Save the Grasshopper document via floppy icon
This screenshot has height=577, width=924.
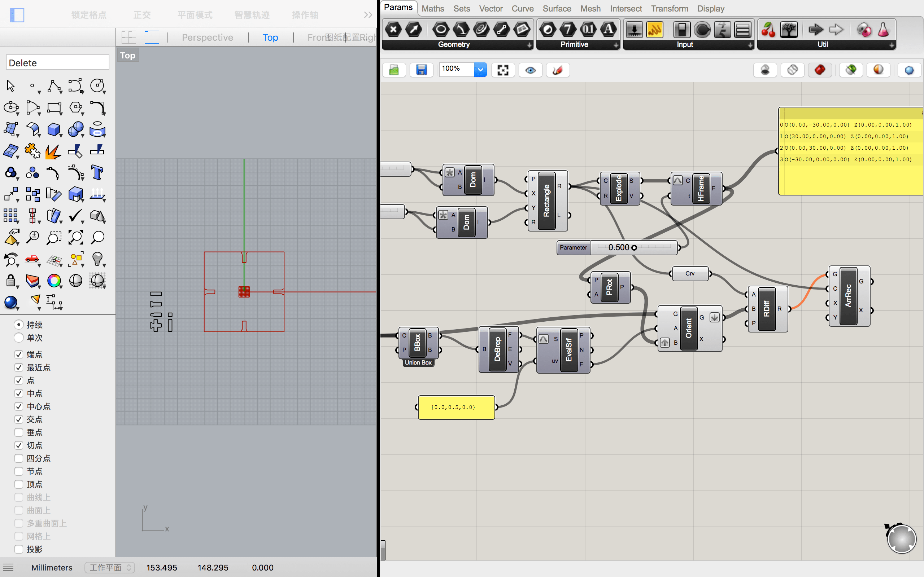[421, 70]
